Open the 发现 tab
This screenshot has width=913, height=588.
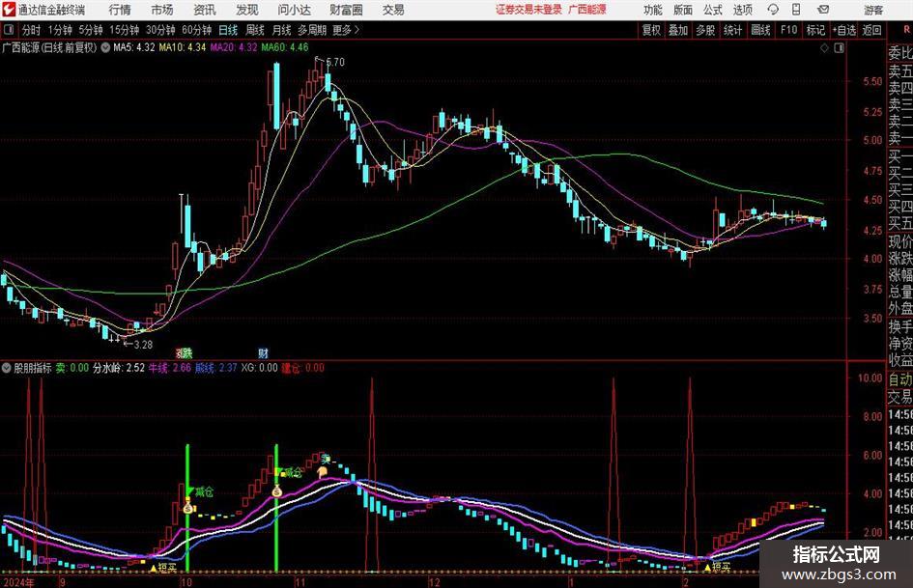(x=247, y=10)
